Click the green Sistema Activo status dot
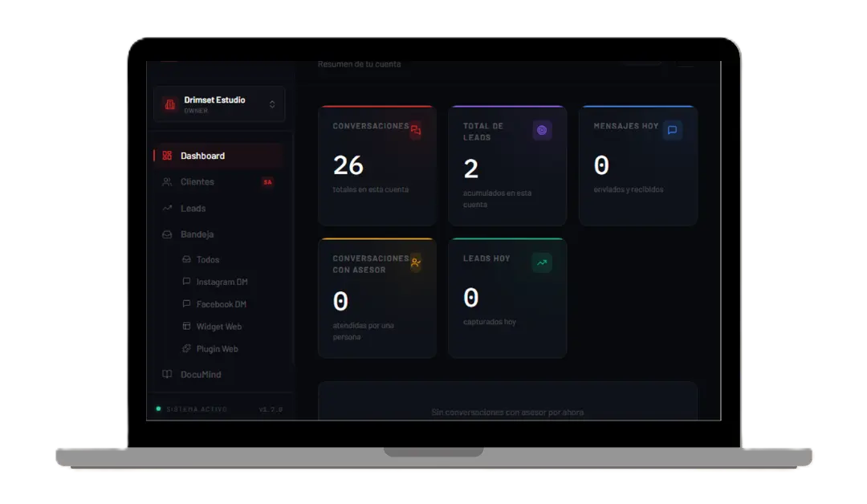The width and height of the screenshot is (867, 504). [x=159, y=409]
